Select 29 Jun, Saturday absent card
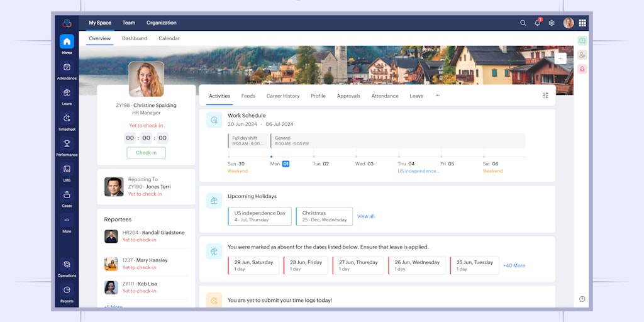This screenshot has height=322, width=644. (x=253, y=266)
